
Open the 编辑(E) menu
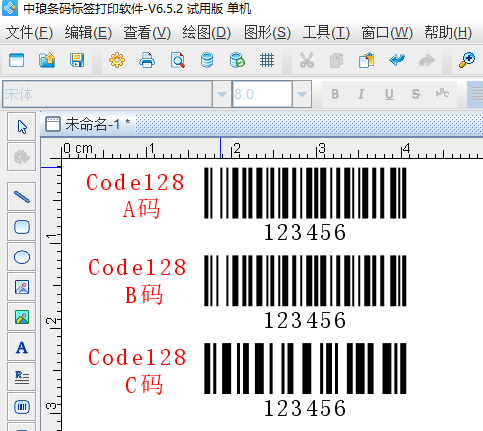pos(88,33)
